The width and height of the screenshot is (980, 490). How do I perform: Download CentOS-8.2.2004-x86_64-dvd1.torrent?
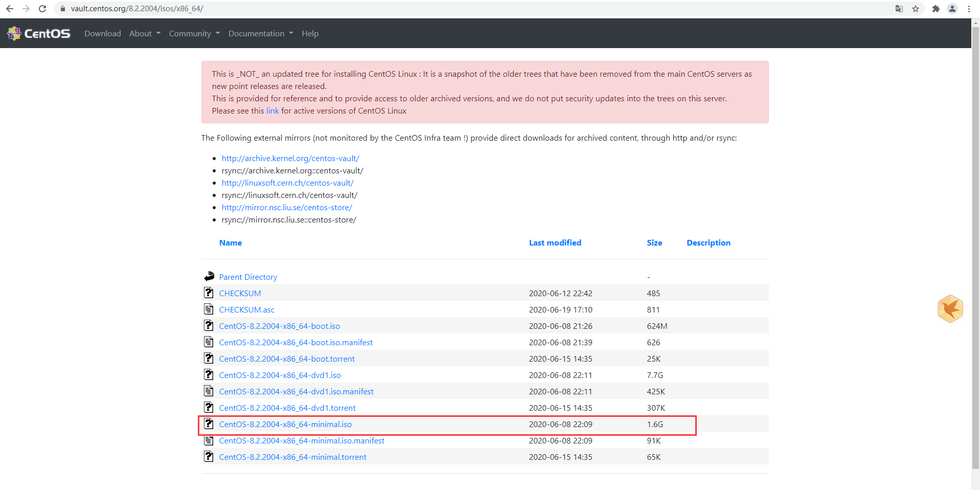(x=287, y=408)
